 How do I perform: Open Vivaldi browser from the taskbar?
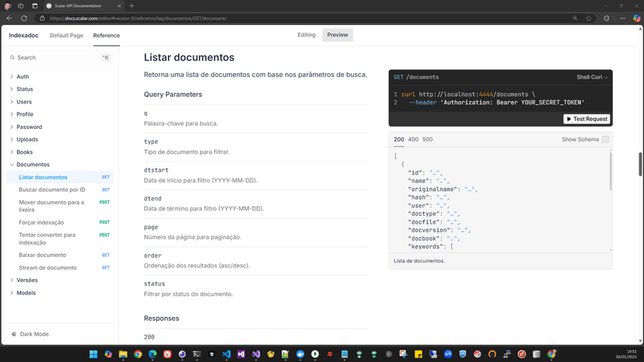167,354
